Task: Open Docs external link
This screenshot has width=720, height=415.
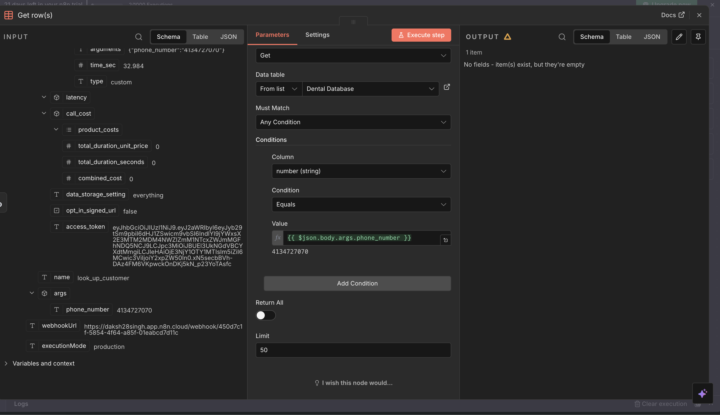Action: [673, 15]
